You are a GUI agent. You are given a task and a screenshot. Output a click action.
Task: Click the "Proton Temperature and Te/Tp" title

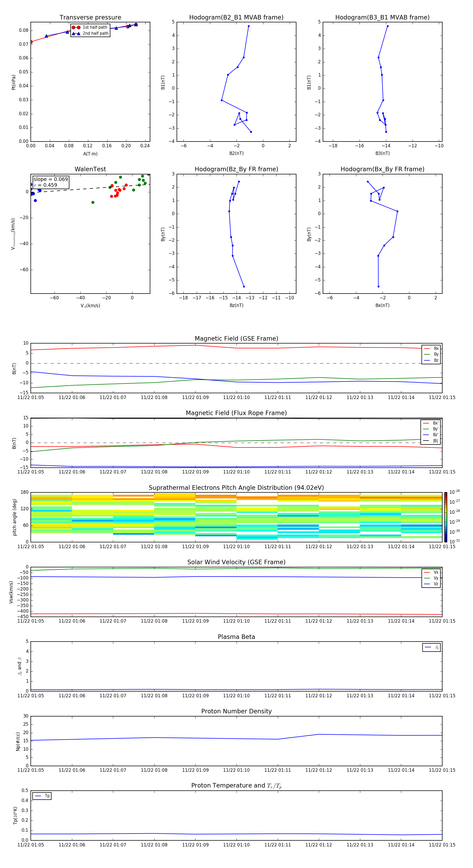click(x=236, y=786)
